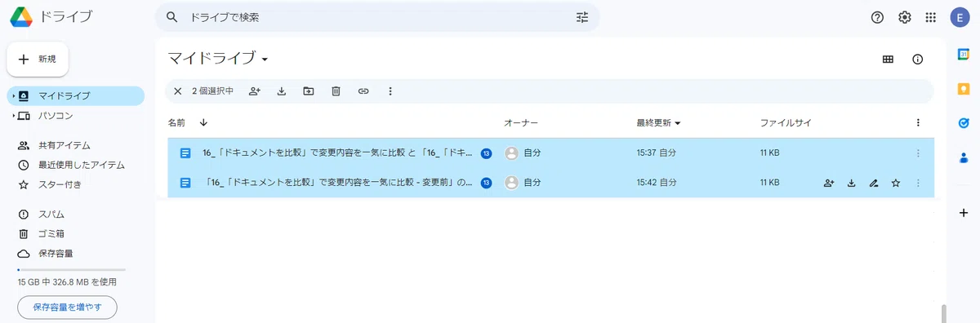Share the 15:42 file via row icon
This screenshot has width=980, height=323.
829,183
